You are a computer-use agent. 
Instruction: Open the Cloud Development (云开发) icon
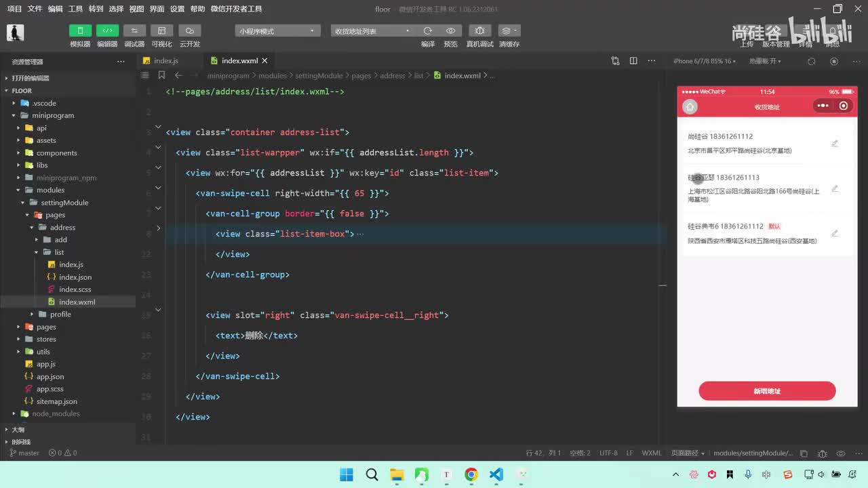(x=190, y=31)
